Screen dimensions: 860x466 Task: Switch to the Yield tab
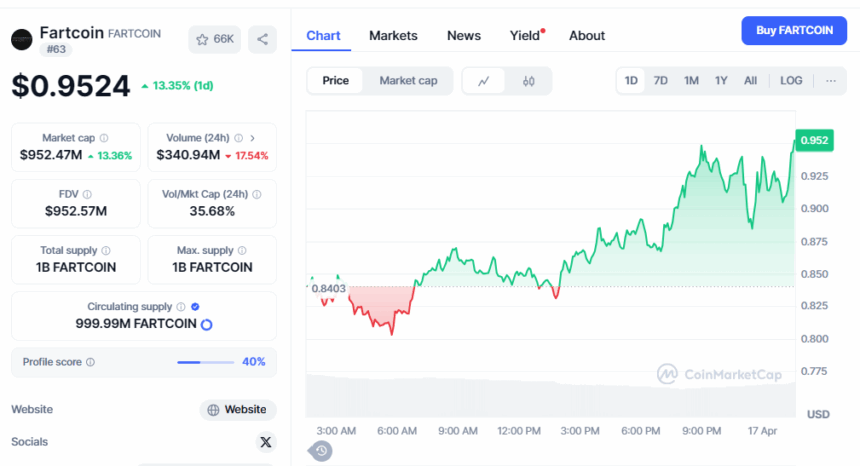point(525,36)
